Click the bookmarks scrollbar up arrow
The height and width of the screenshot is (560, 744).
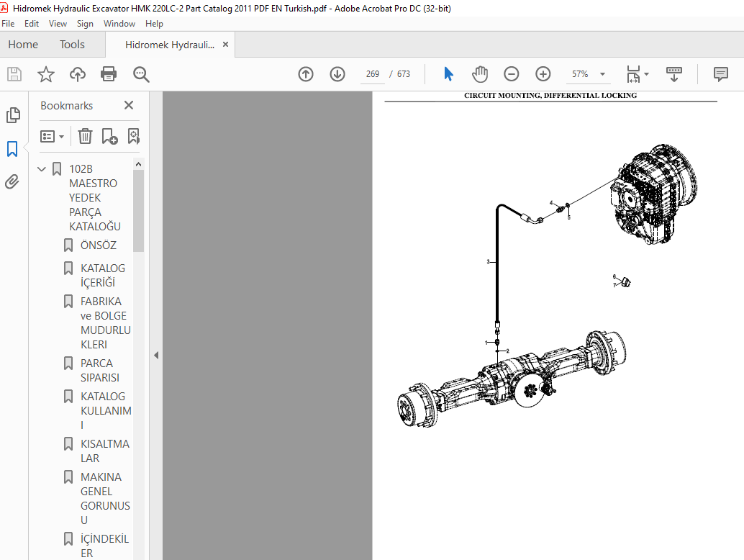[x=139, y=163]
